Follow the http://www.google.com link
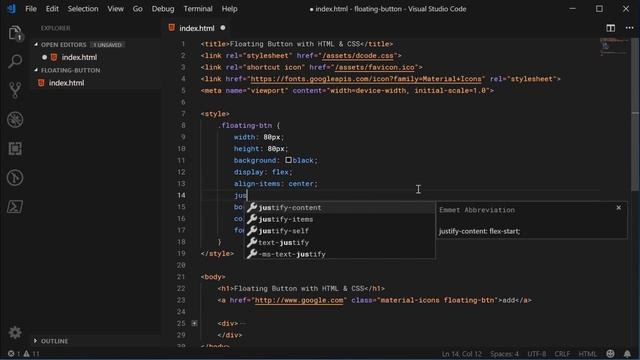Screen dimensions: 640x360 (x=299, y=300)
